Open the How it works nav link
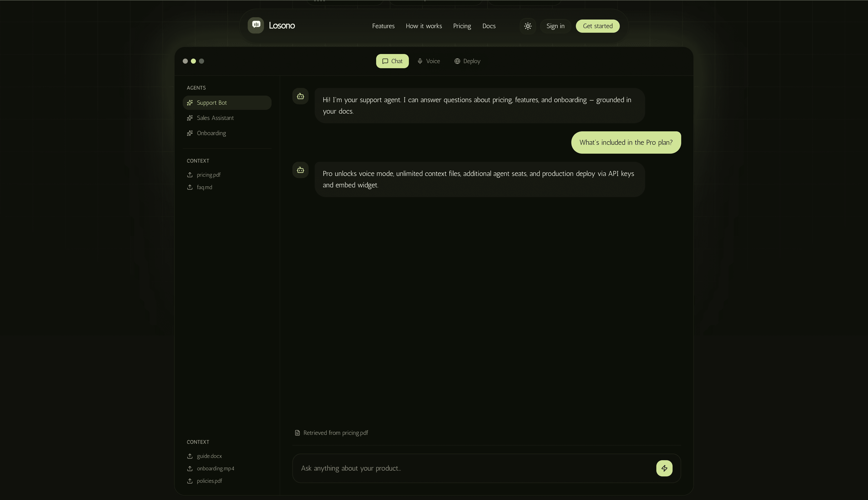The image size is (868, 500). coord(424,26)
